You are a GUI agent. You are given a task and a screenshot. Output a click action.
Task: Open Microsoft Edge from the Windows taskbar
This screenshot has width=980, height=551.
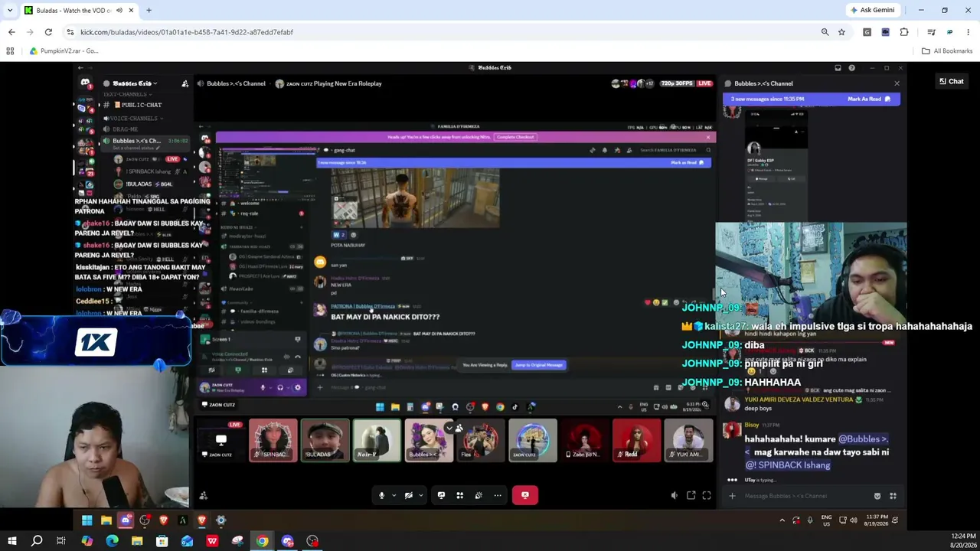coord(112,541)
